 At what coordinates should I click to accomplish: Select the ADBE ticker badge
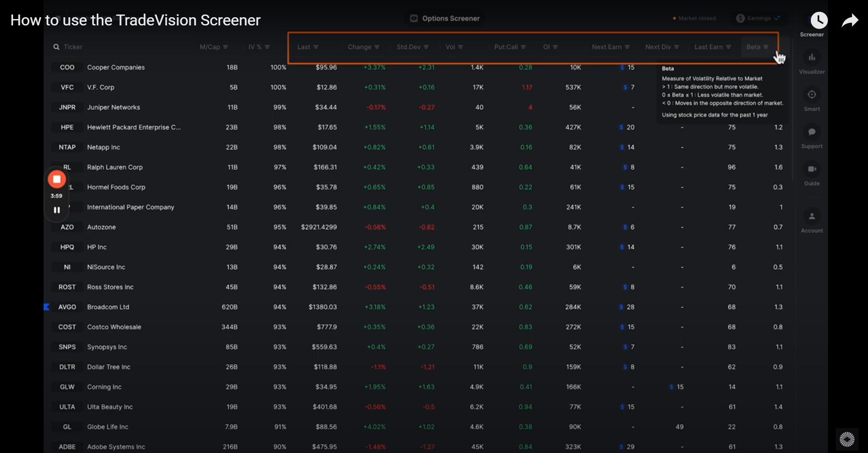pos(67,447)
